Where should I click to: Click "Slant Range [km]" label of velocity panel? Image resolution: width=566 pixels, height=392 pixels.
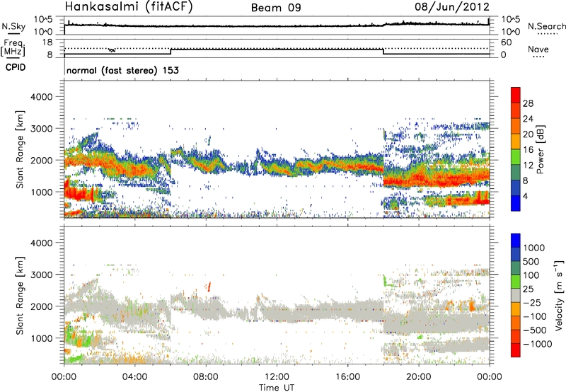click(x=20, y=296)
